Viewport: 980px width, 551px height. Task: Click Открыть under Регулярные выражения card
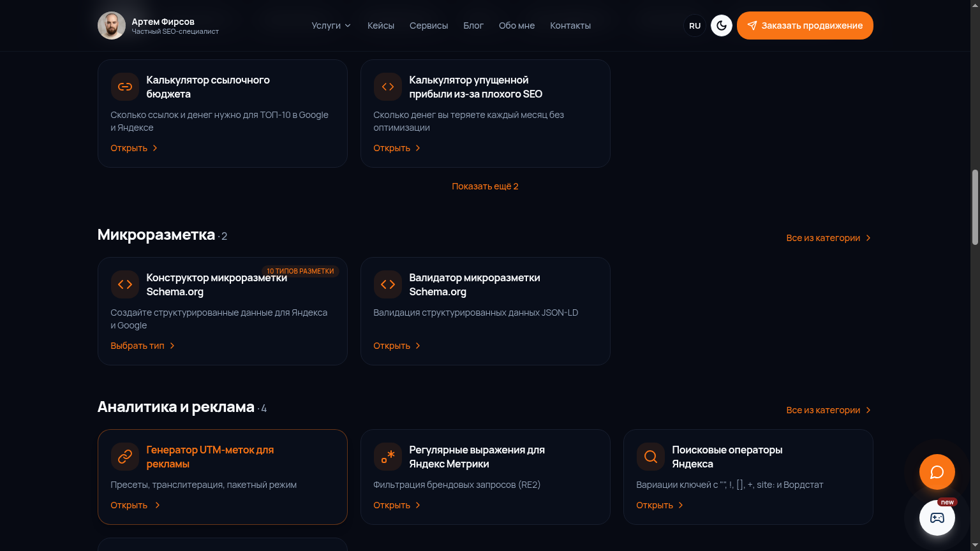point(397,505)
